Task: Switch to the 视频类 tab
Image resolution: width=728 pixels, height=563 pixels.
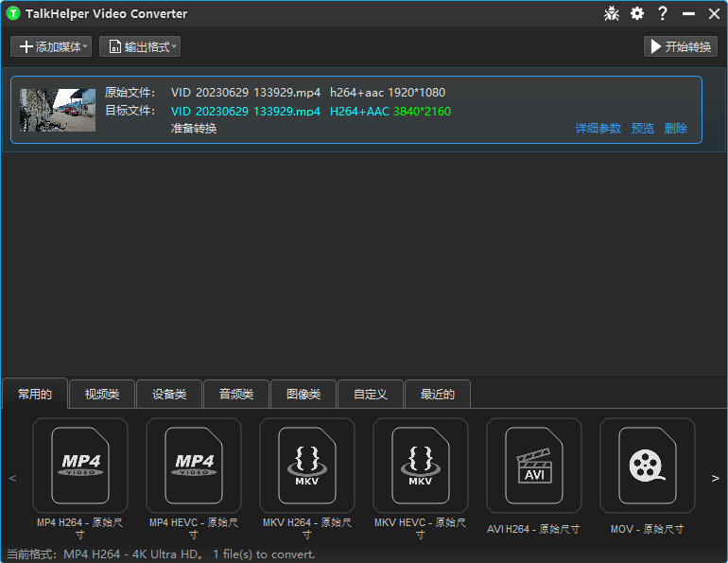Action: point(102,395)
